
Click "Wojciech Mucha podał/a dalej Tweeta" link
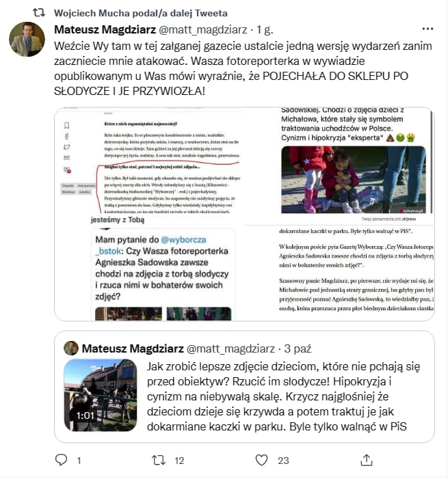coord(141,13)
